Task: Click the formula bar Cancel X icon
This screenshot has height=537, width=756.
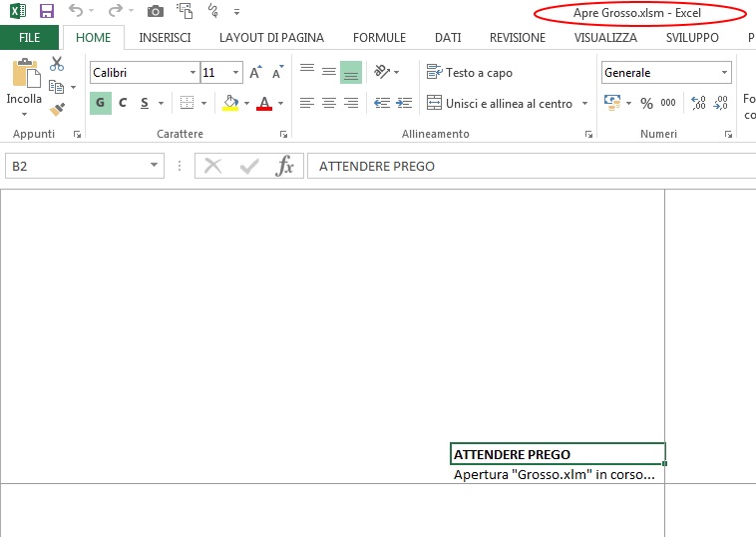Action: coord(212,166)
